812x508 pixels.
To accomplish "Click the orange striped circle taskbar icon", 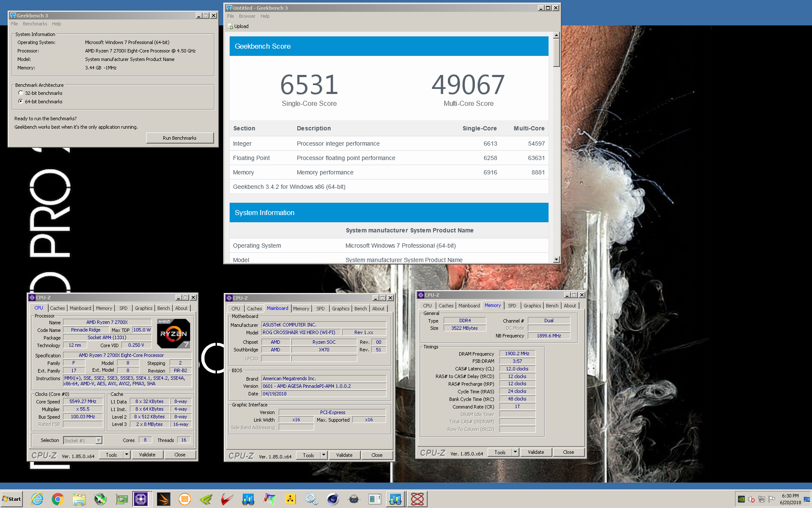I will [x=185, y=499].
